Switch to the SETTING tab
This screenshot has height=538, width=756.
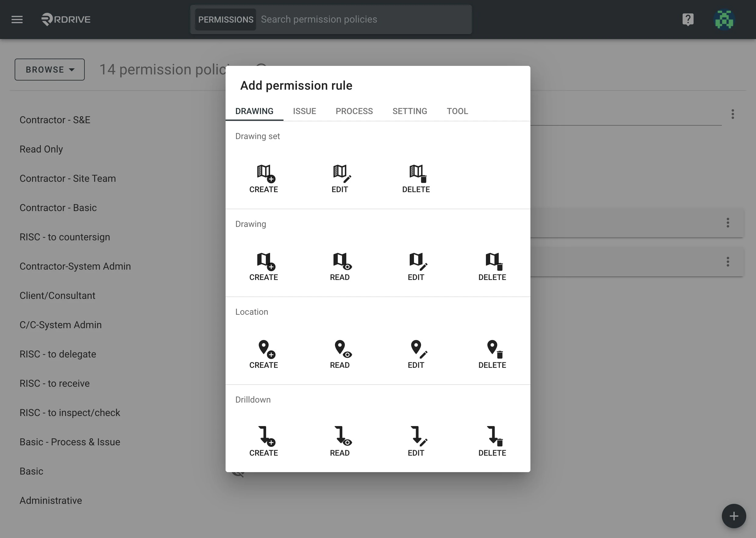410,111
